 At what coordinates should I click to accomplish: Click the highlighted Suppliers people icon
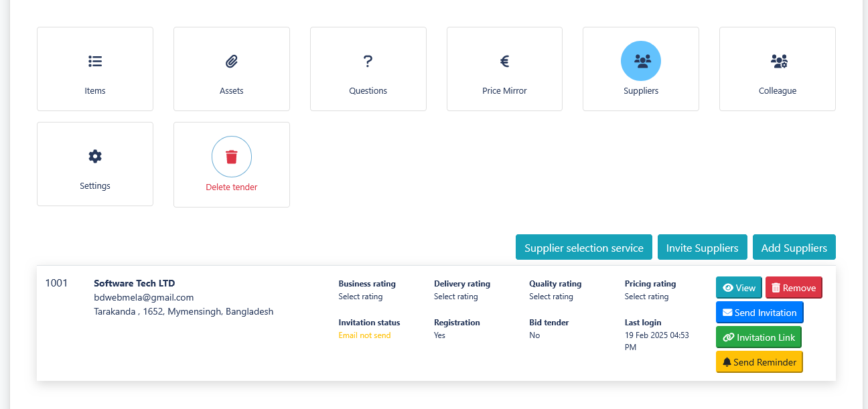(641, 61)
